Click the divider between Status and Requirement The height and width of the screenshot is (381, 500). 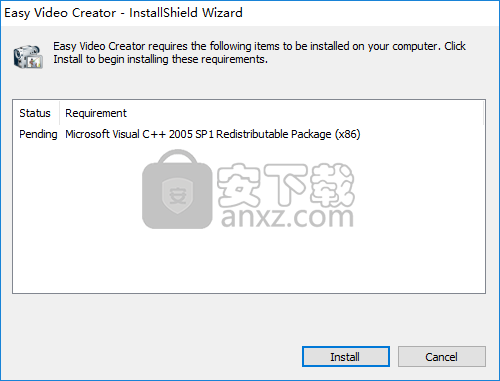coord(60,113)
